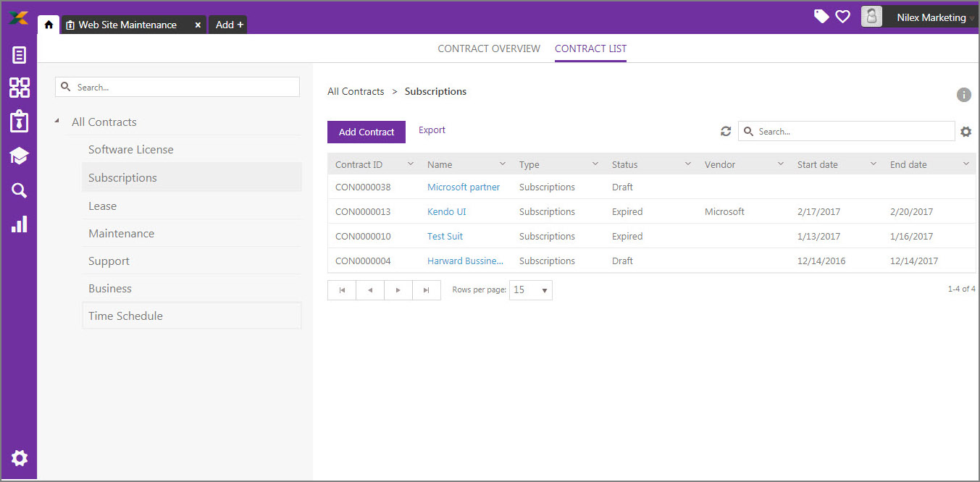Go to next page of results

(x=398, y=290)
